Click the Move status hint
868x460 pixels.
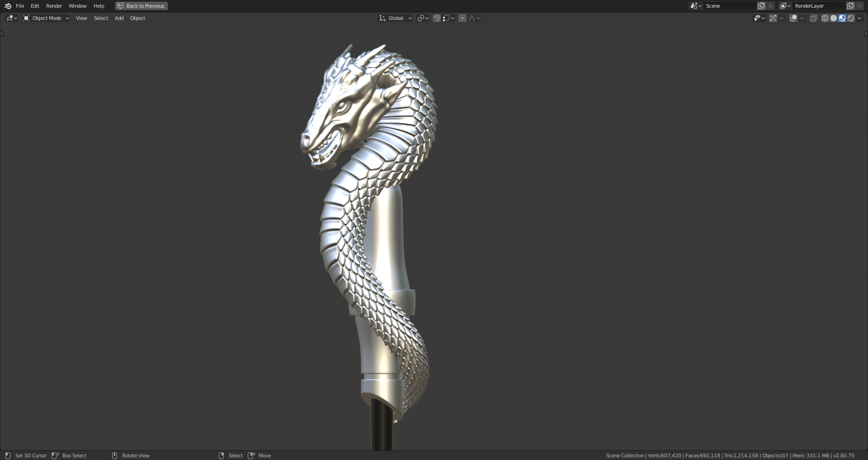[x=264, y=455]
